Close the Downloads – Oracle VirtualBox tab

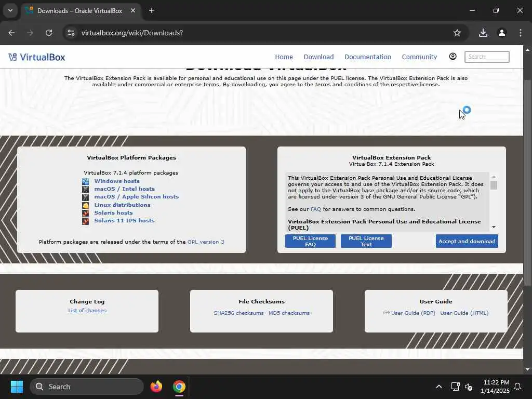(x=133, y=10)
